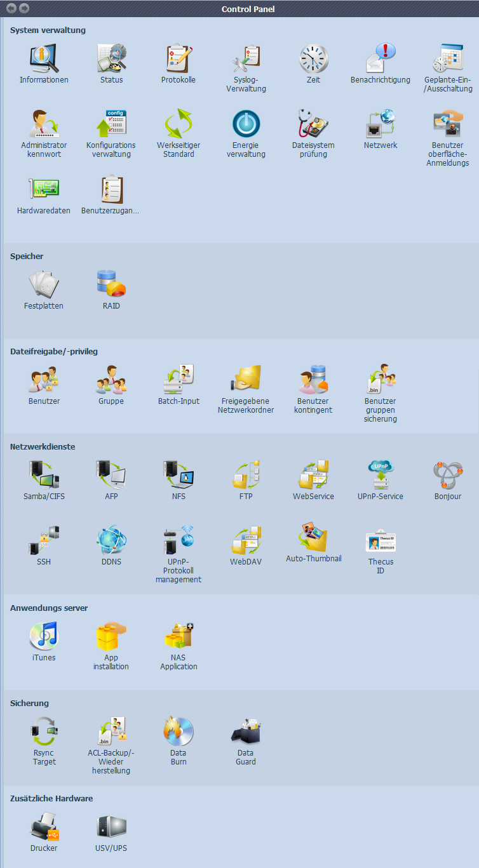This screenshot has height=868, width=479.
Task: Open UPnP-Protokoll management icon
Action: click(179, 541)
